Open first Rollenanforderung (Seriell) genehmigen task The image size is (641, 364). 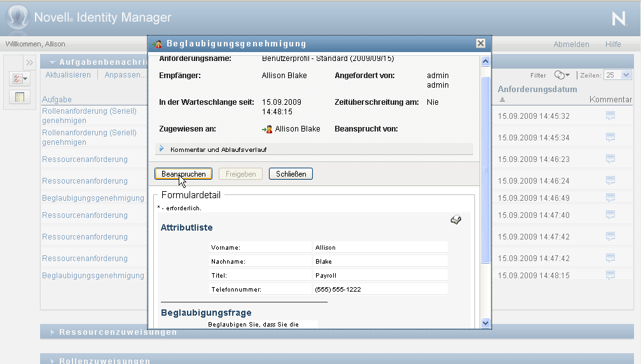89,116
